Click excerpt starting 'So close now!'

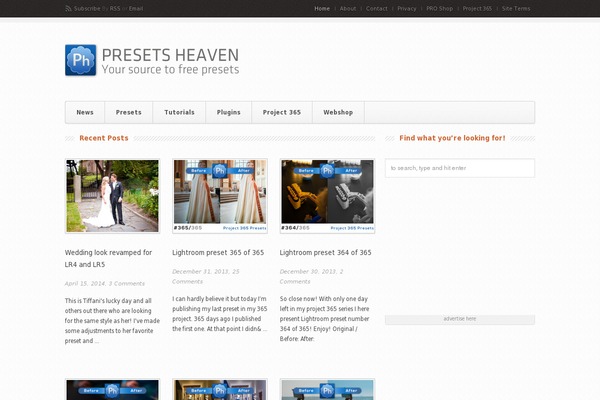click(325, 319)
